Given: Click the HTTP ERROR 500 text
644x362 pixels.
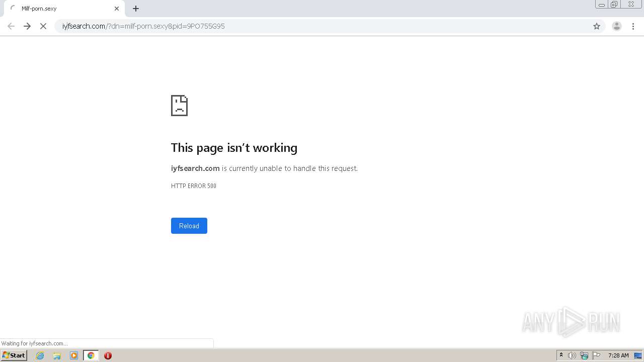Looking at the screenshot, I should 194,186.
